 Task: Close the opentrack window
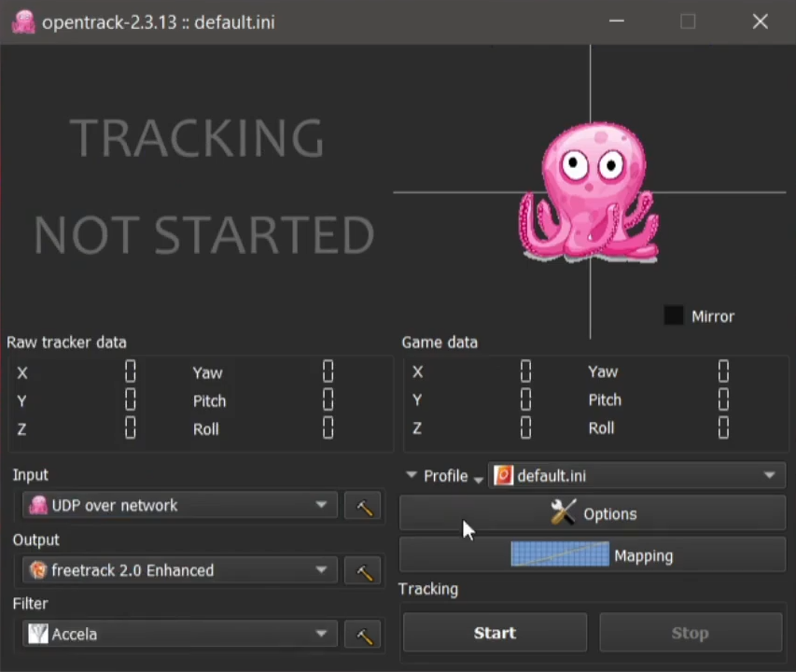point(760,21)
